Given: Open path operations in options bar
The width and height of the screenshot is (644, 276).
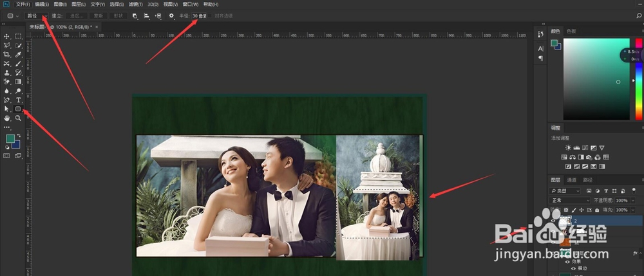Looking at the screenshot, I should pos(135,15).
